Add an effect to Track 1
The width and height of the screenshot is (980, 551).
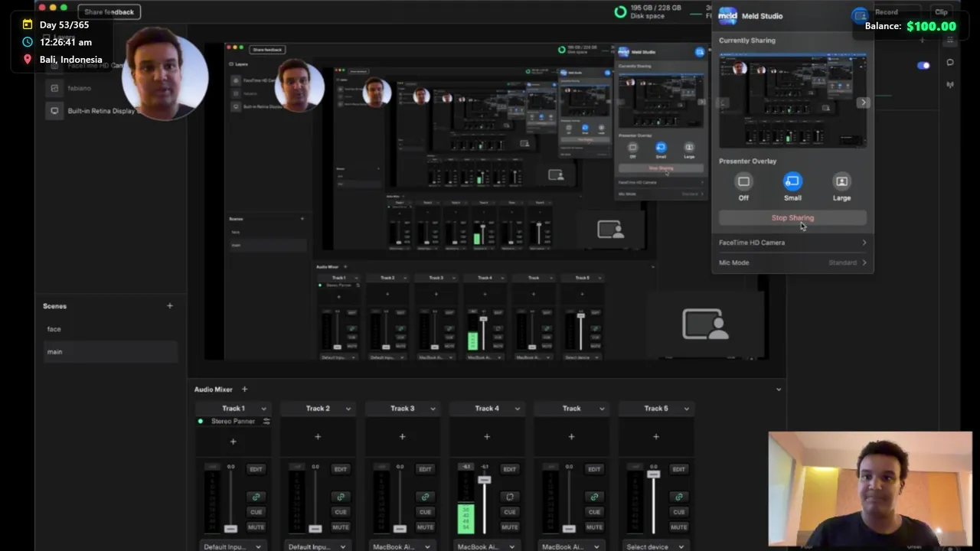pyautogui.click(x=234, y=442)
